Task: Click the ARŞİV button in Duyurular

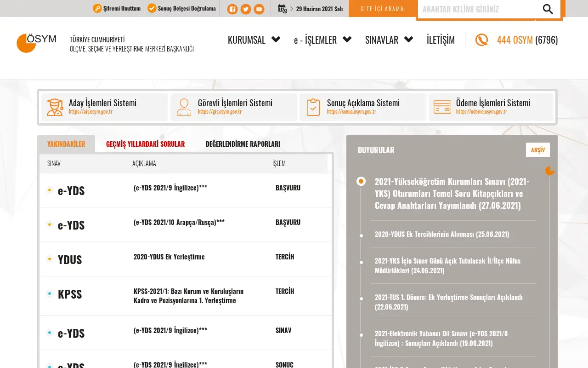Action: (x=538, y=150)
